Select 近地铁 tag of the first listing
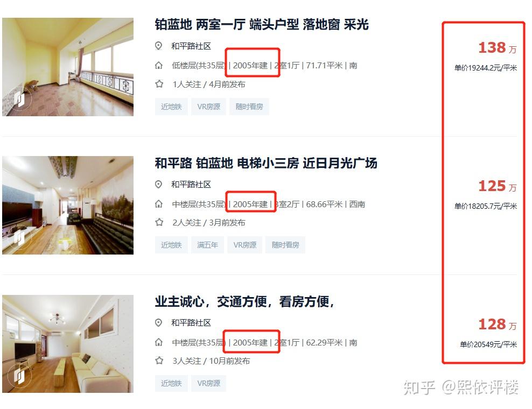The width and height of the screenshot is (532, 409). pyautogui.click(x=171, y=107)
